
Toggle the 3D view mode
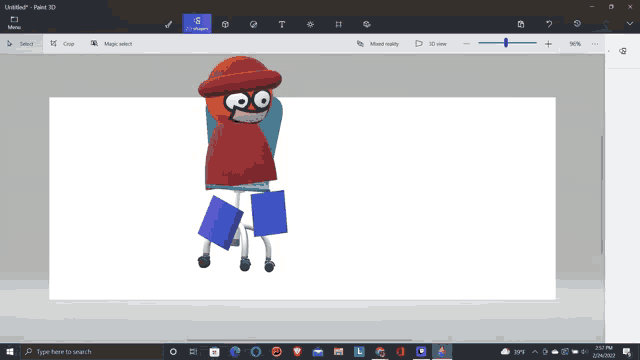[x=431, y=44]
